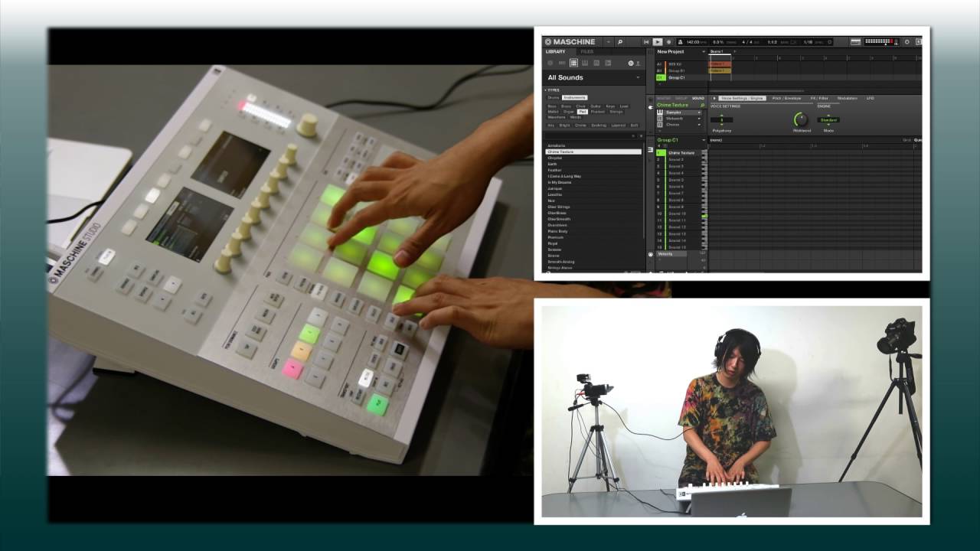Select the Groups file-type icon in the browser
This screenshot has width=980, height=551.
pyautogui.click(x=561, y=63)
